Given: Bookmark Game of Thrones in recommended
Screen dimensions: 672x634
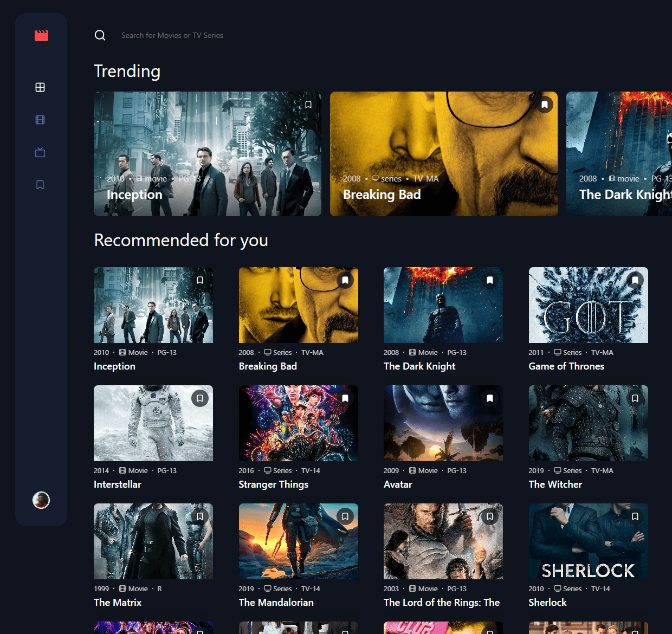Looking at the screenshot, I should coord(635,280).
